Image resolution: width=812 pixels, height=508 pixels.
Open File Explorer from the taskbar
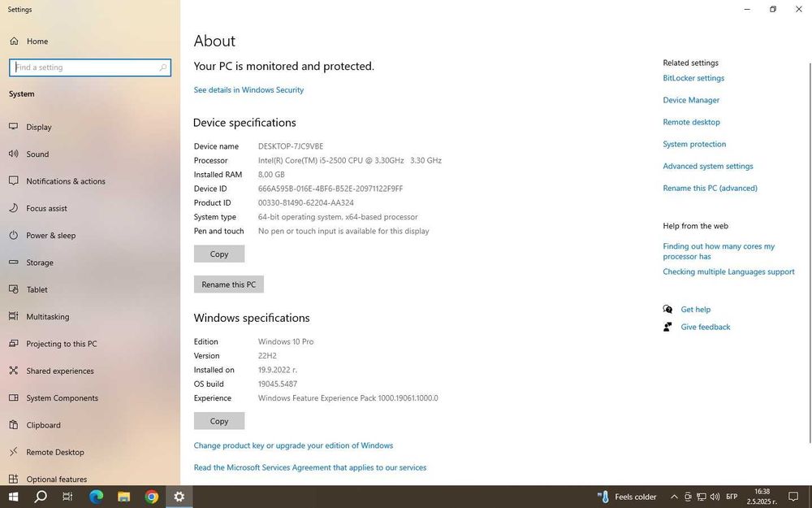tap(123, 497)
